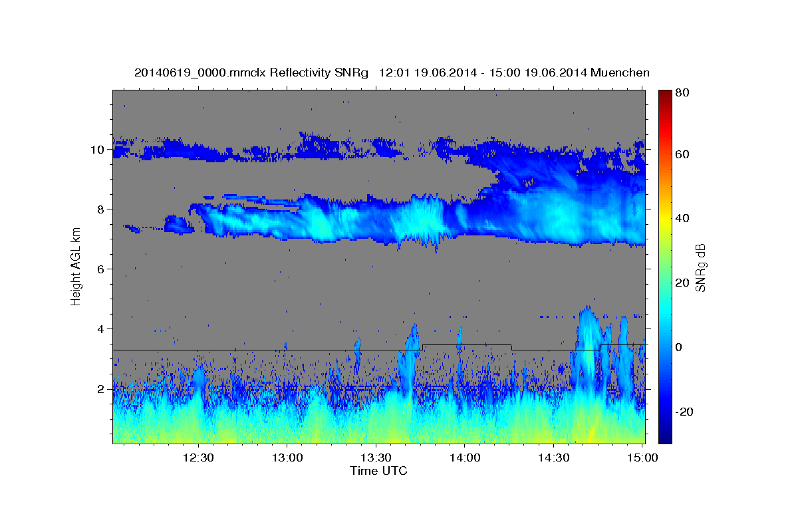Click the colorbar label '60'
798x532 pixels.
point(682,154)
